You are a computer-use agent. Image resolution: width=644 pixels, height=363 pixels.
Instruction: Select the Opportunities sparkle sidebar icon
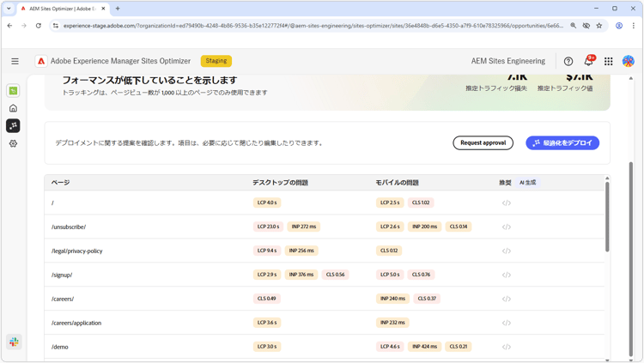click(x=13, y=125)
